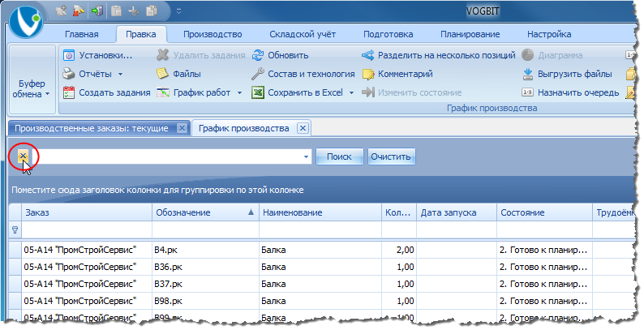
Task: Click the Дата запуска column header
Action: tap(457, 212)
